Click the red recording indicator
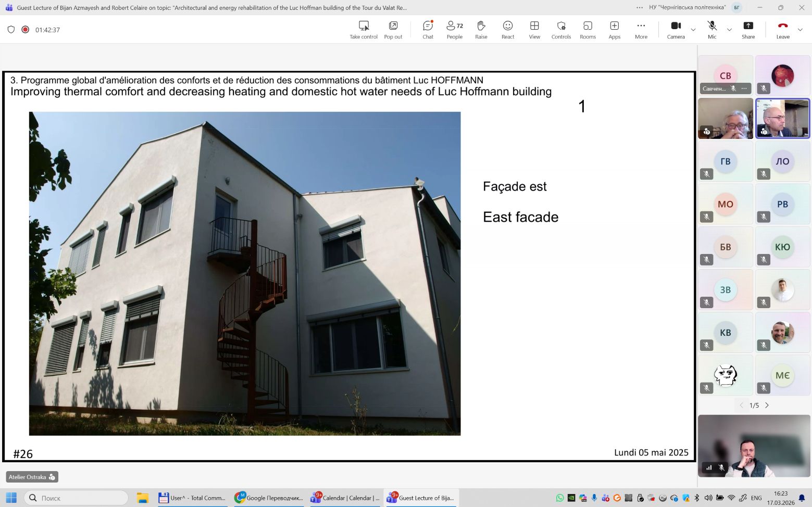Viewport: 812px width, 507px height. tap(25, 30)
